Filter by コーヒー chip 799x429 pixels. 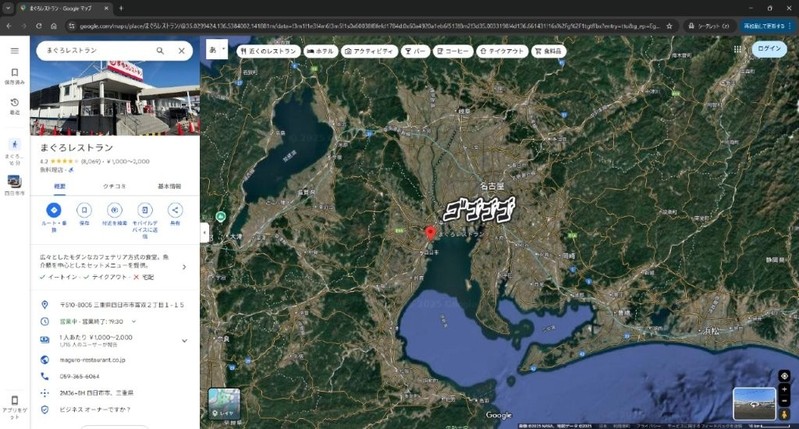click(x=453, y=51)
